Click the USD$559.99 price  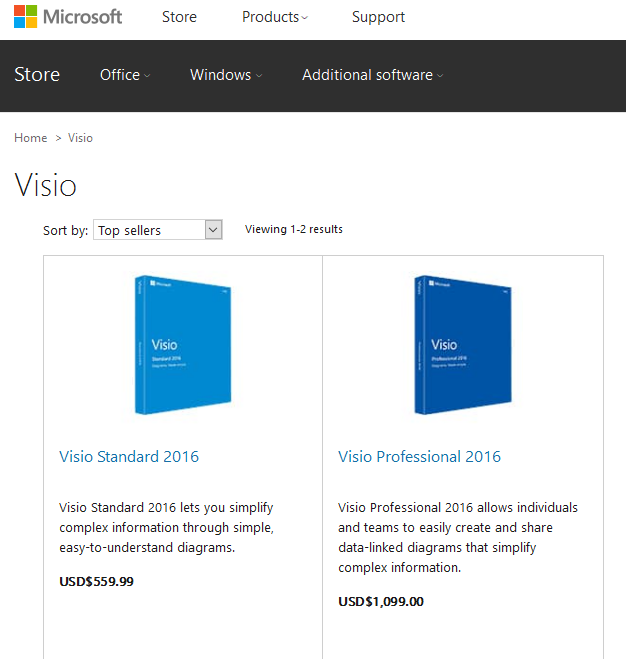[96, 581]
